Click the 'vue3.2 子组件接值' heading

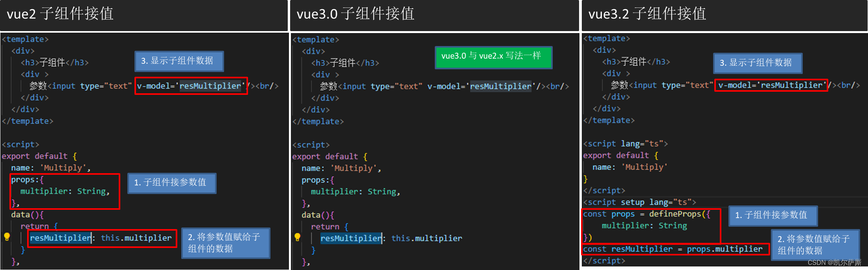tap(647, 14)
